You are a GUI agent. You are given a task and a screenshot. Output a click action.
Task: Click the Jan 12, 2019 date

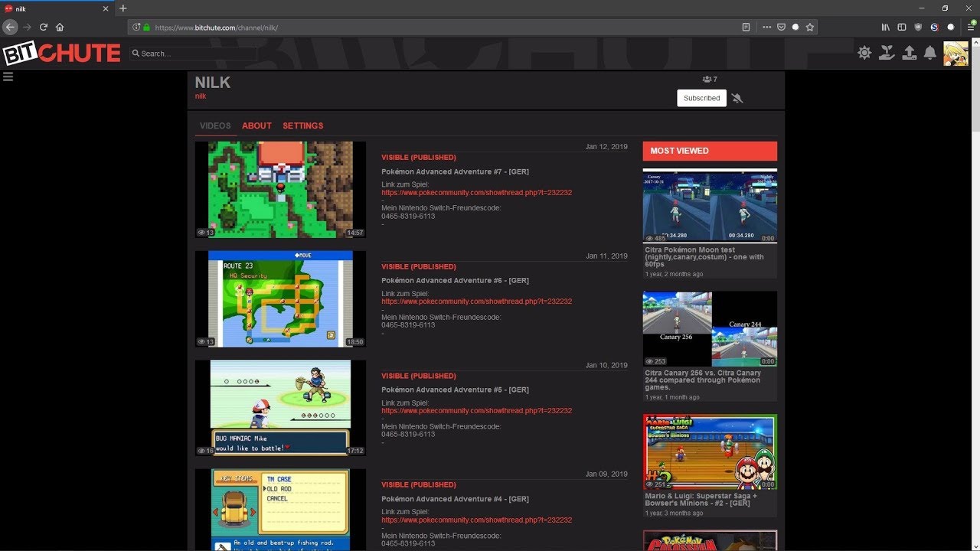coord(606,147)
